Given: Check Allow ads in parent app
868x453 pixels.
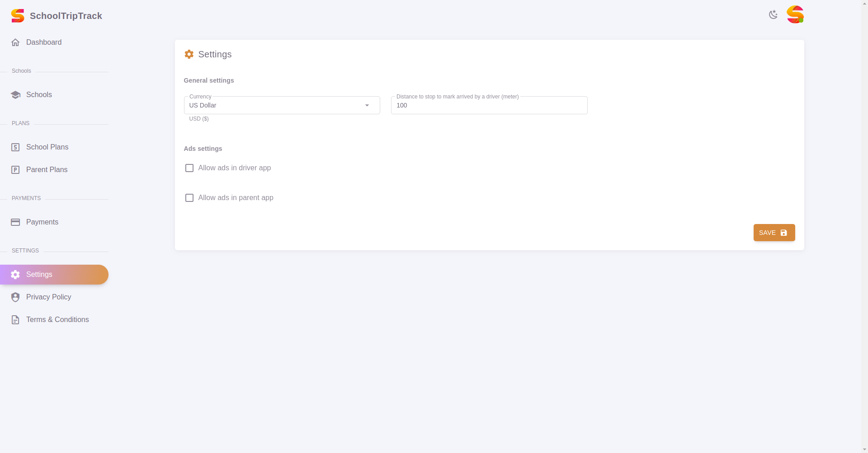Looking at the screenshot, I should pos(189,198).
